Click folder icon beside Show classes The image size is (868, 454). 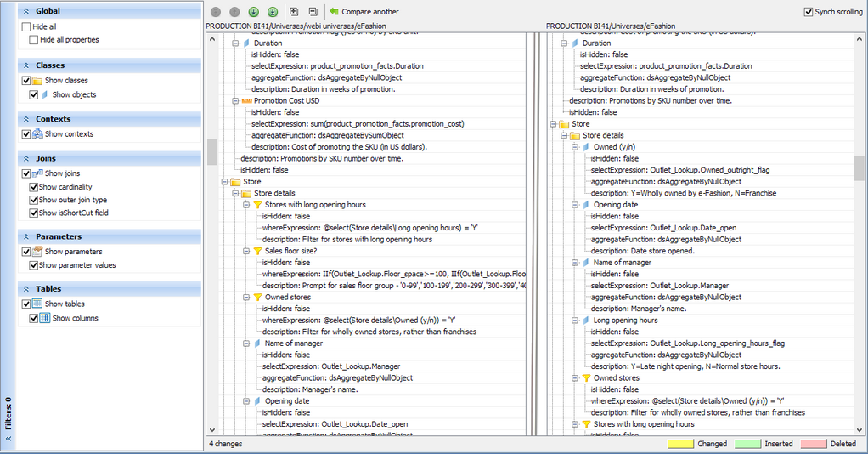point(37,81)
